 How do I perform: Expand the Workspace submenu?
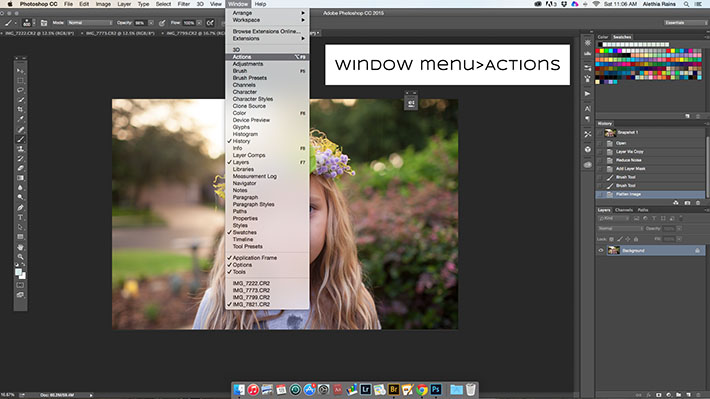(x=267, y=20)
